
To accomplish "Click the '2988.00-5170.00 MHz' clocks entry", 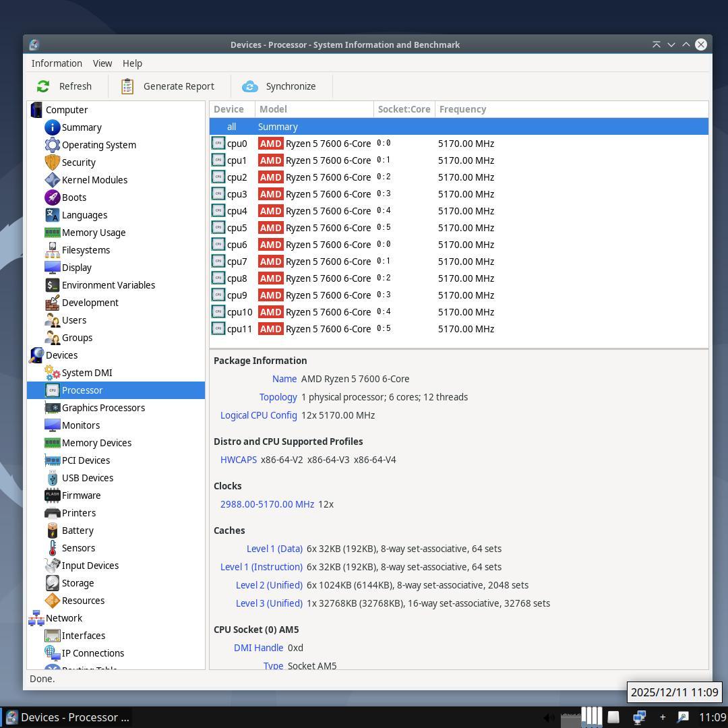I will tap(267, 504).
